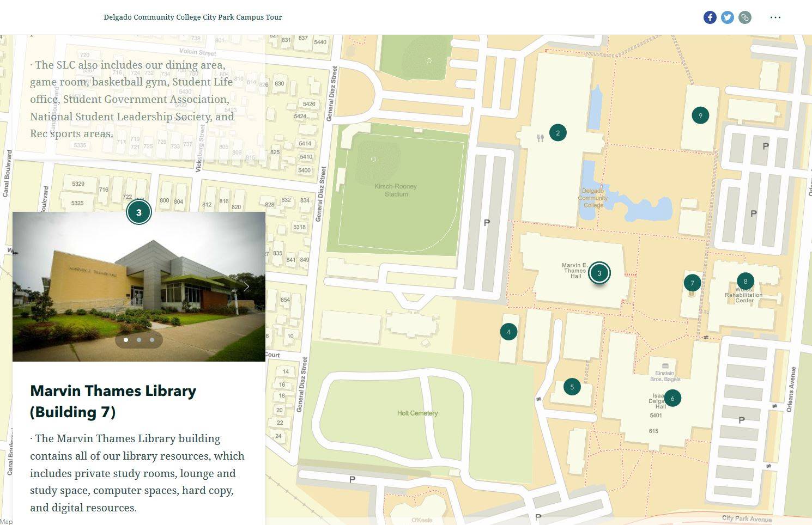The height and width of the screenshot is (525, 812).
Task: Select map marker 2 on the campus map
Action: [558, 132]
